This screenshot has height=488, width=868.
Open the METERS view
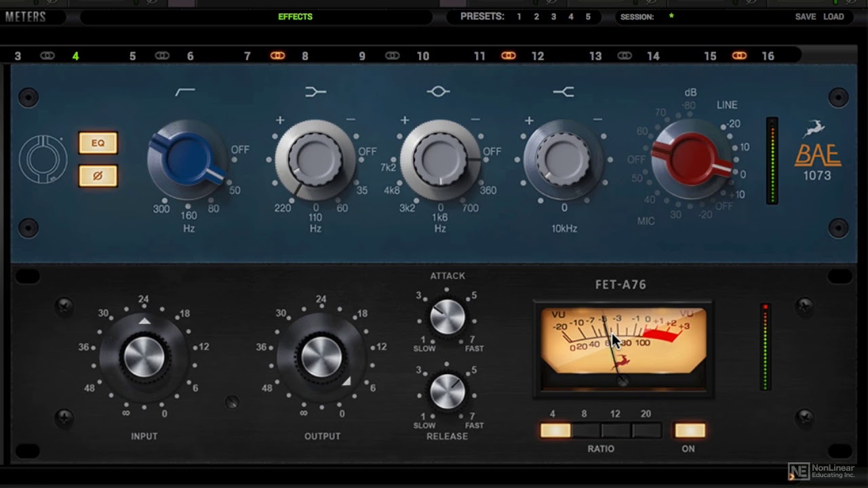(26, 17)
